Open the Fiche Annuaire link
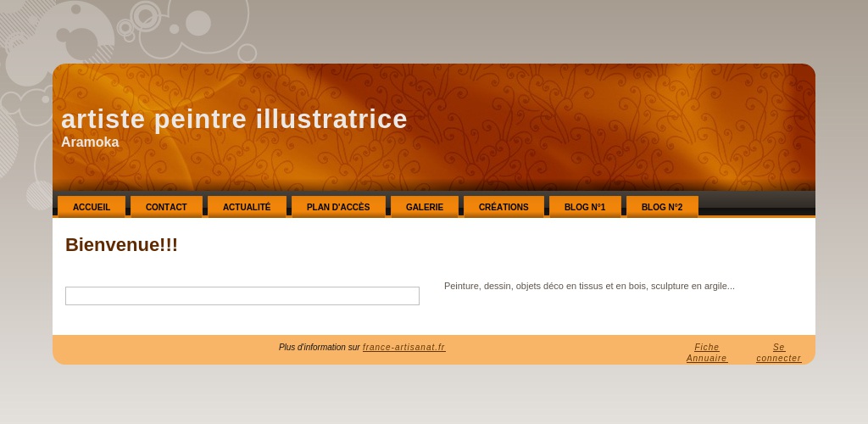868x424 pixels. [707, 353]
